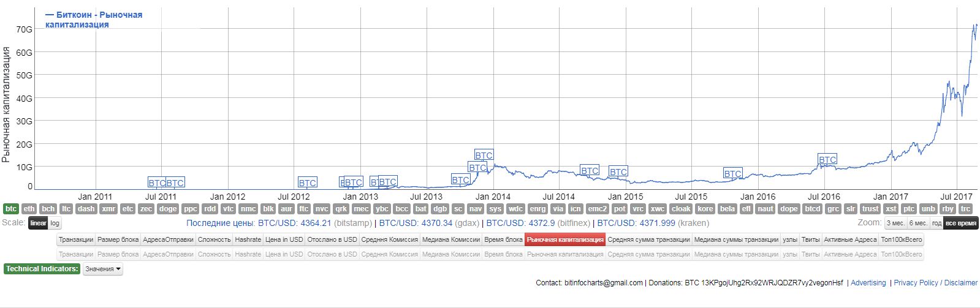Set chart scale to linear
Screen dimensions: 980x308
[38, 223]
